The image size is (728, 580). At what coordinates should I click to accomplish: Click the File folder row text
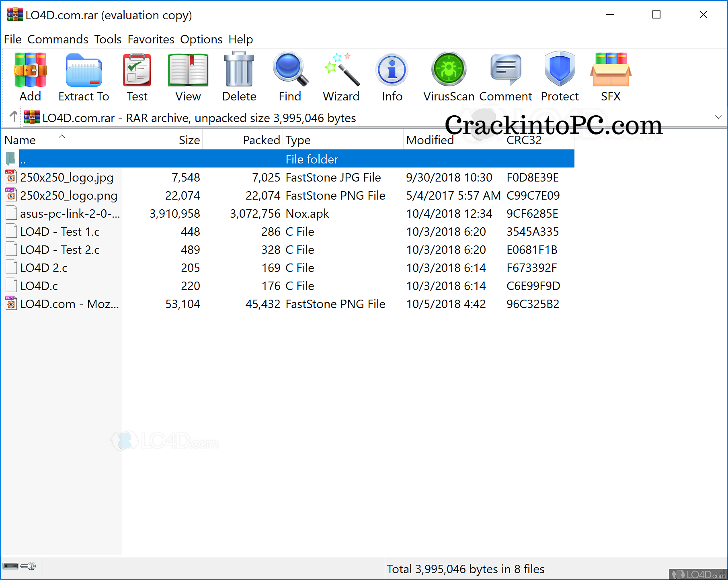[312, 159]
